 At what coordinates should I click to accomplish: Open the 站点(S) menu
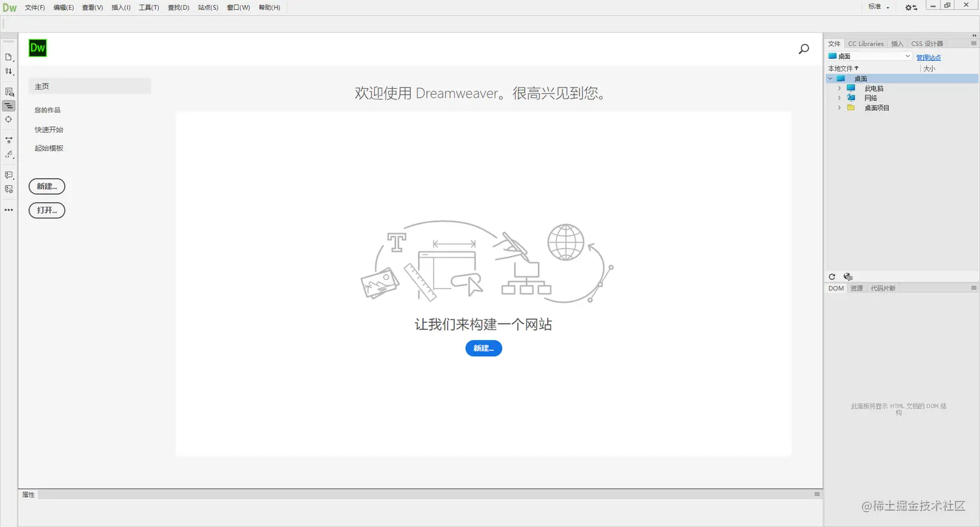208,8
